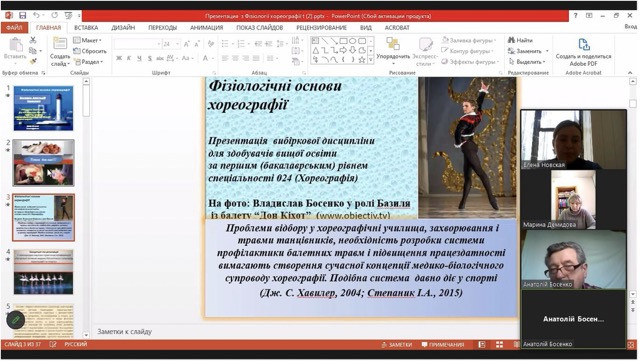Open the Animation (Анимация) ribbon tab
This screenshot has width=640, height=361.
[207, 27]
